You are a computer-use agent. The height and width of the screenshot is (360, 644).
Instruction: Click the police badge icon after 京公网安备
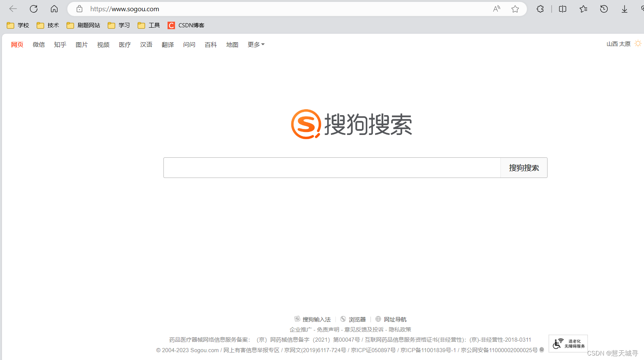[x=542, y=350]
